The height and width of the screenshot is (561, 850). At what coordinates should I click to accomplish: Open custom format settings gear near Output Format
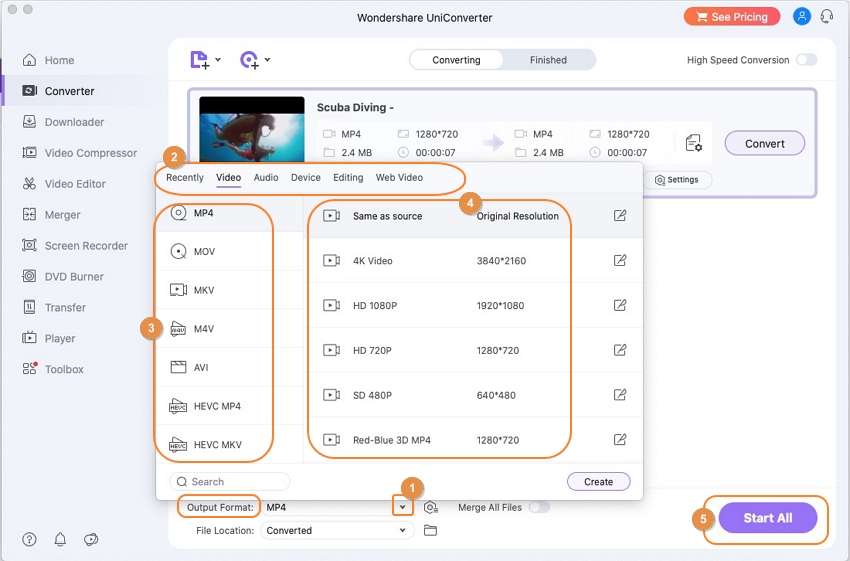[x=430, y=507]
